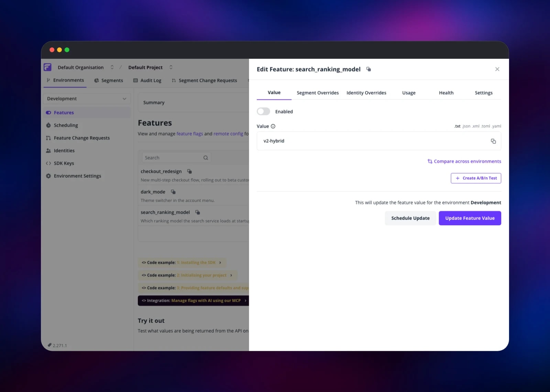
Task: Open the dark_mode feature row
Action: click(194, 195)
